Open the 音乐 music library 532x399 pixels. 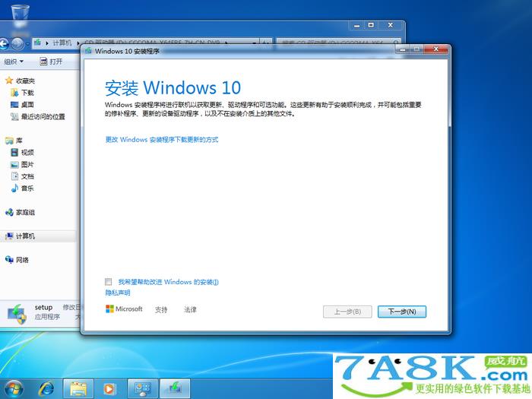22,188
